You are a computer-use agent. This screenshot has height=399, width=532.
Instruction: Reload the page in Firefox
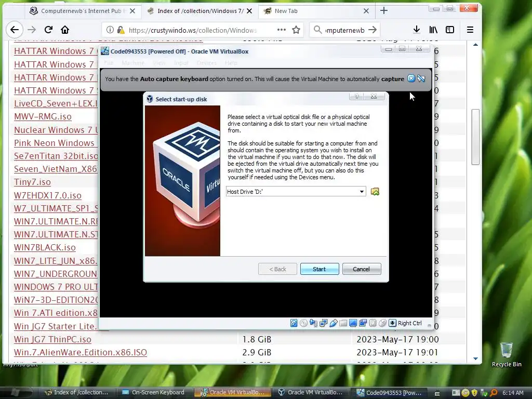tap(48, 30)
